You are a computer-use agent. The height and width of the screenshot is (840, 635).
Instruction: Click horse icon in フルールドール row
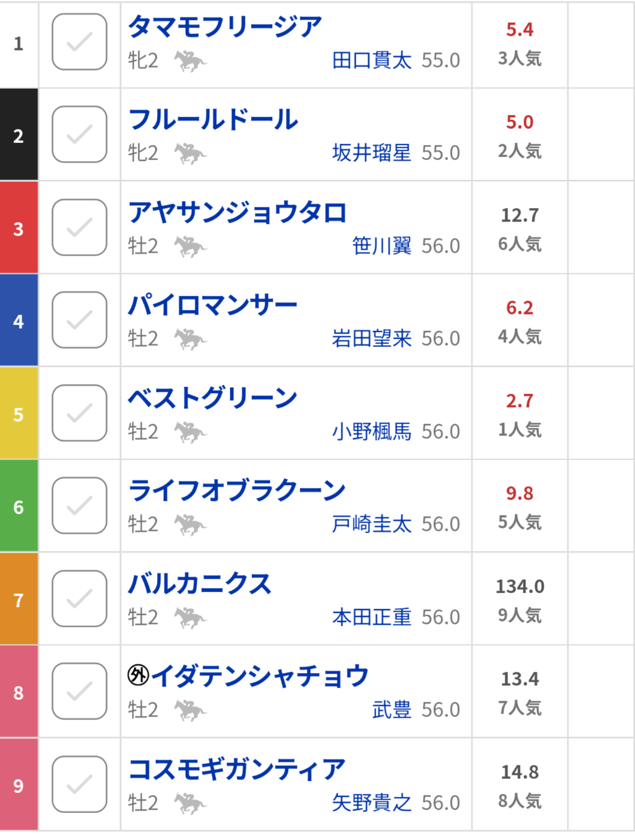tap(190, 153)
